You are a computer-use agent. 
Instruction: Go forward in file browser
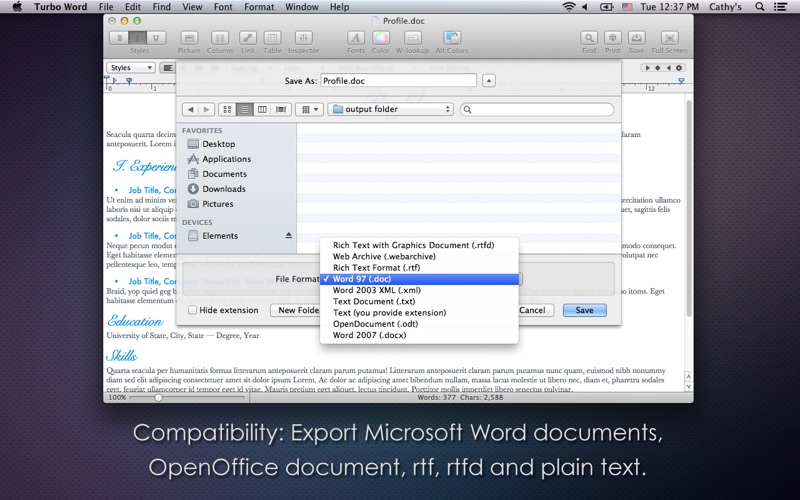tap(206, 109)
